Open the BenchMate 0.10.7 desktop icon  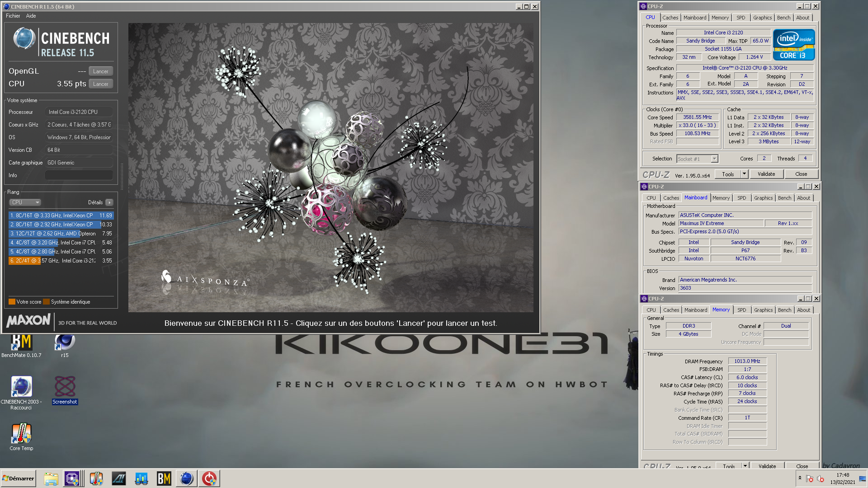[21, 346]
